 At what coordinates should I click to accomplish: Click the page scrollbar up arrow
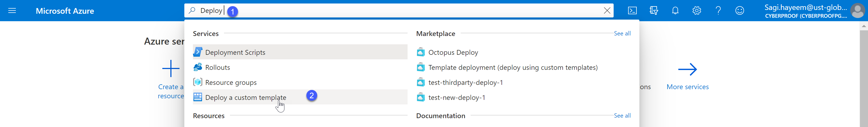[x=864, y=26]
